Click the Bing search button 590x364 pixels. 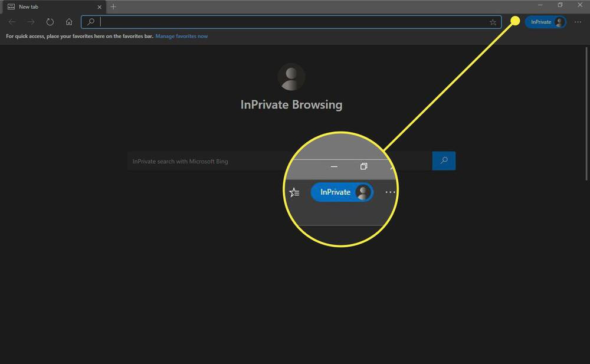point(444,160)
